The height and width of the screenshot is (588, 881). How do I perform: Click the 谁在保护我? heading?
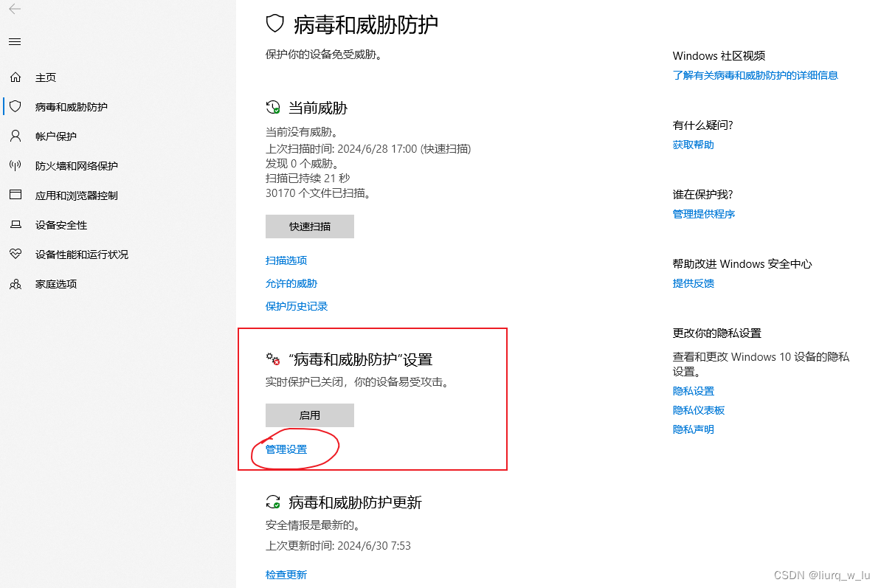[702, 194]
